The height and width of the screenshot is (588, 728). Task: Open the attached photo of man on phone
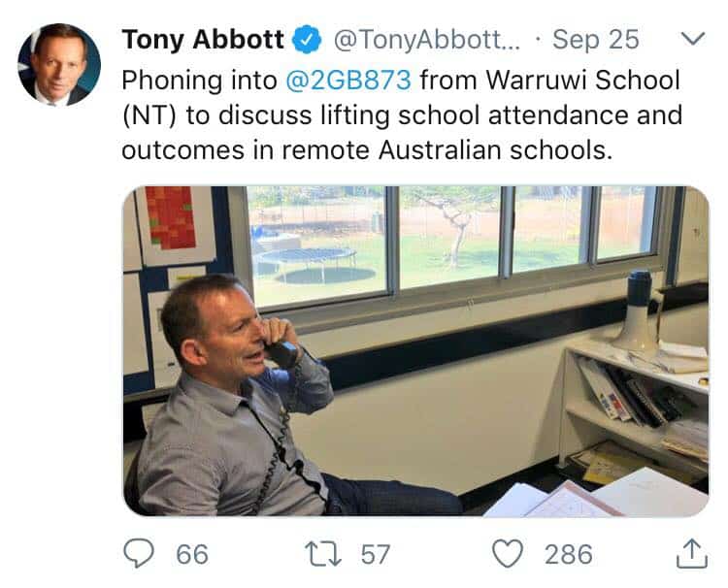[x=415, y=350]
